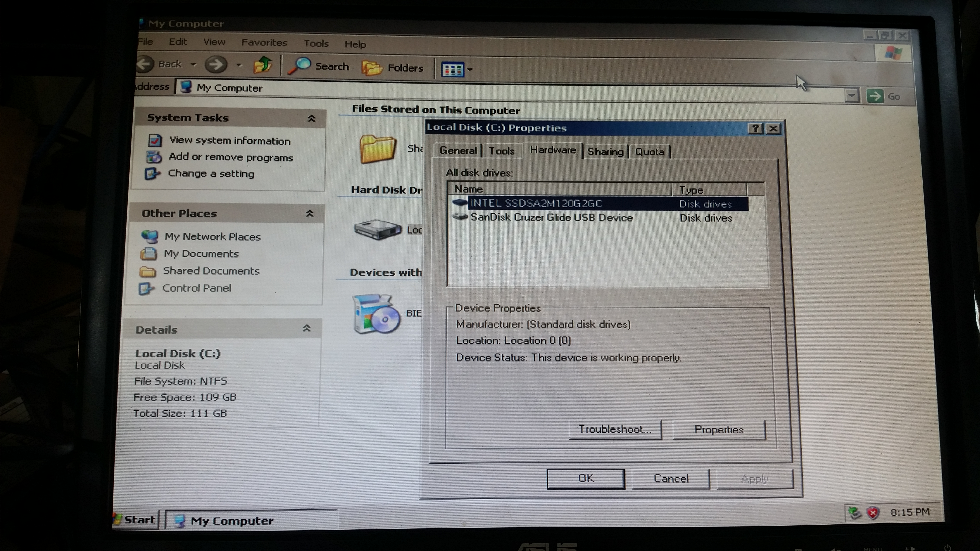This screenshot has width=980, height=551.
Task: Collapse the Details panel
Action: pos(307,328)
